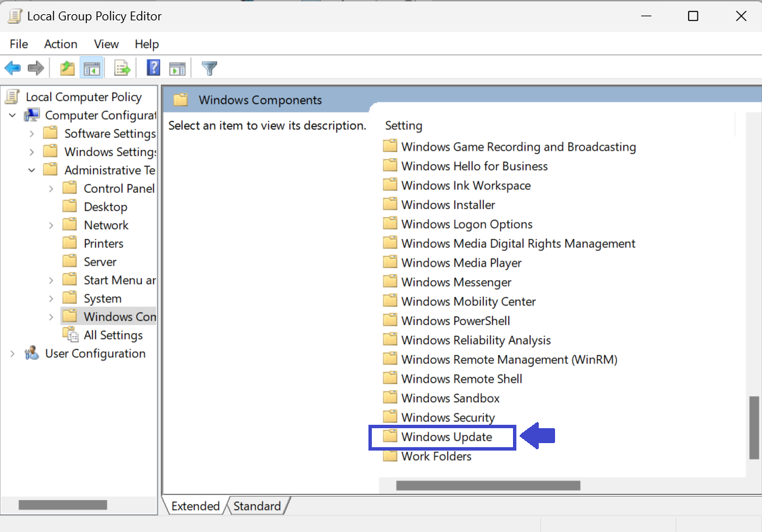Click the Back arrow toolbar icon

pos(12,68)
